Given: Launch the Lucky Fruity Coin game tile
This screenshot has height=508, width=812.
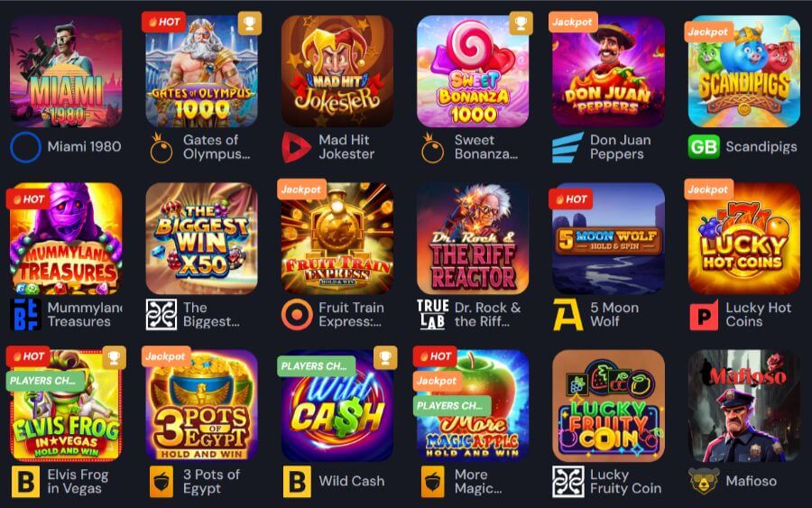Looking at the screenshot, I should click(x=608, y=405).
